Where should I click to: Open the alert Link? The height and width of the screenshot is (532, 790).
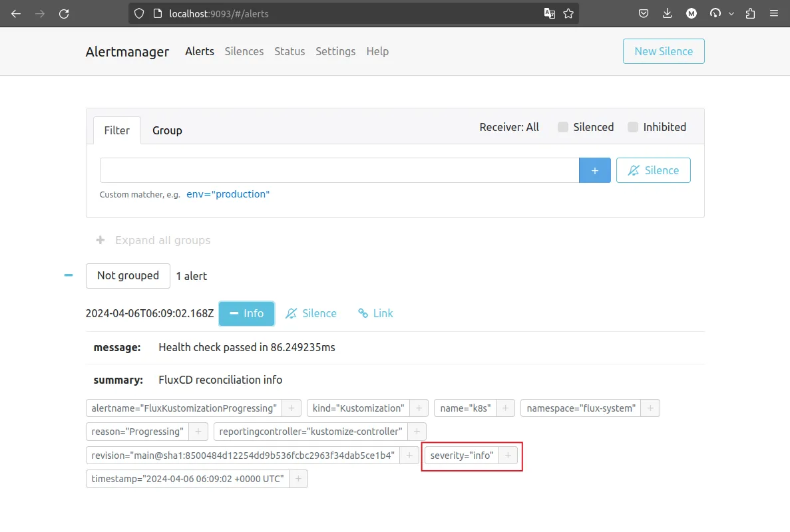375,313
